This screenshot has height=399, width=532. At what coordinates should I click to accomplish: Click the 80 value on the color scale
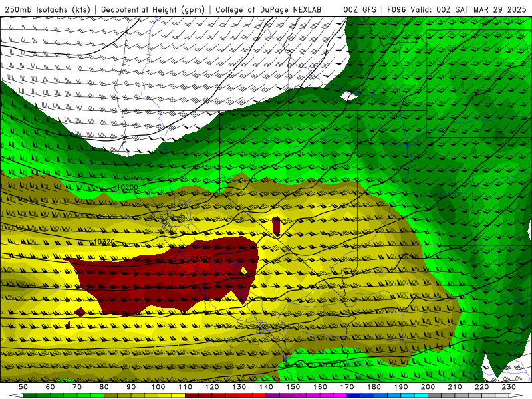tap(104, 387)
